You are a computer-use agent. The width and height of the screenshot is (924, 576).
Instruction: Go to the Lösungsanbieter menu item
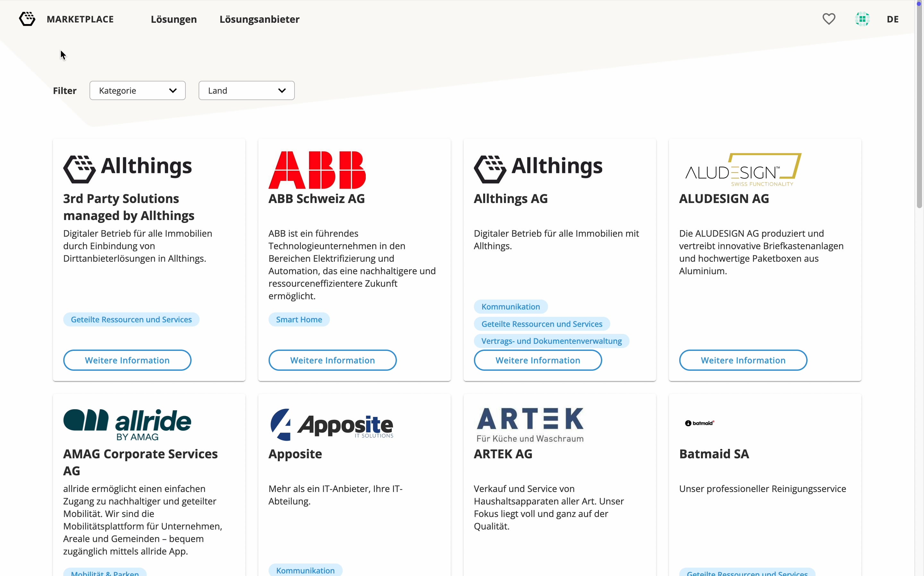[x=260, y=20]
